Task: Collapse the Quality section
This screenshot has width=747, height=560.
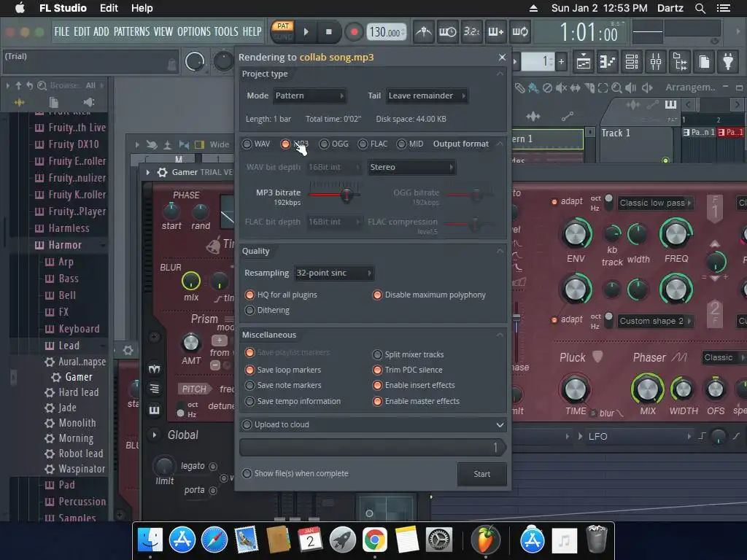Action: (x=500, y=251)
